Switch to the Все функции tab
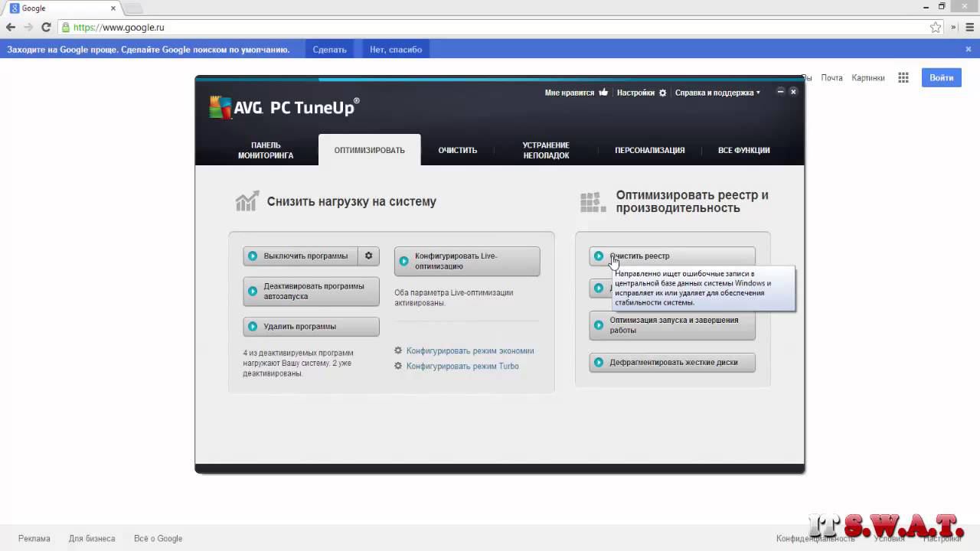 pos(744,150)
